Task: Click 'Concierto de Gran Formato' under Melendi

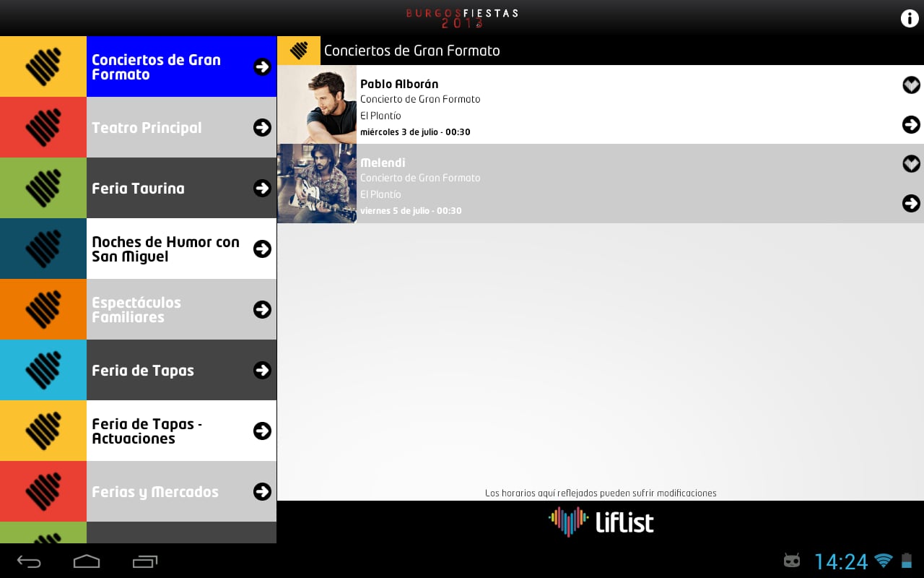Action: tap(420, 178)
